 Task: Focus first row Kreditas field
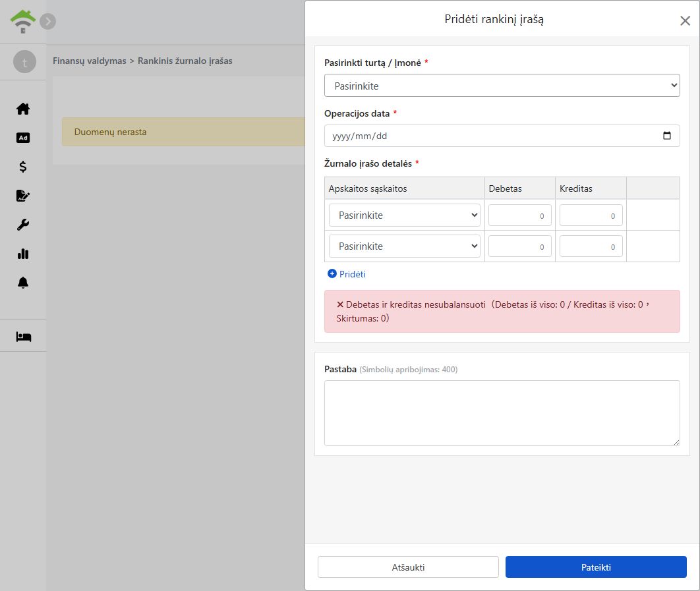pyautogui.click(x=591, y=215)
